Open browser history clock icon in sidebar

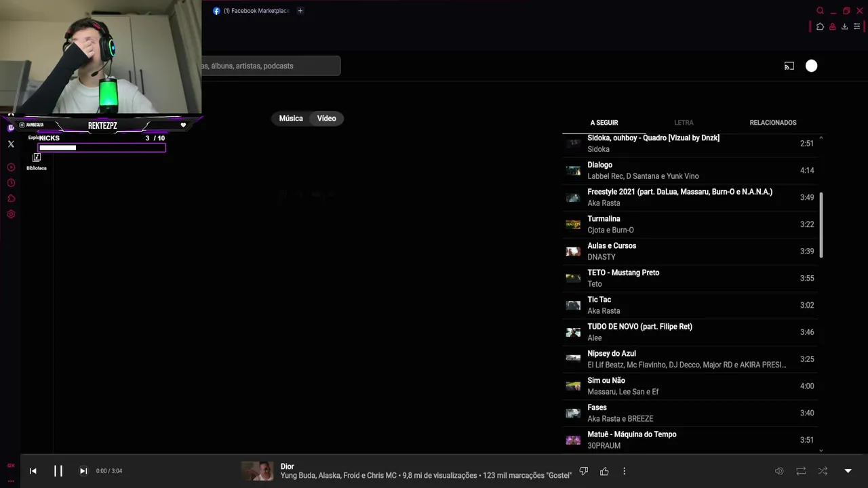click(11, 183)
